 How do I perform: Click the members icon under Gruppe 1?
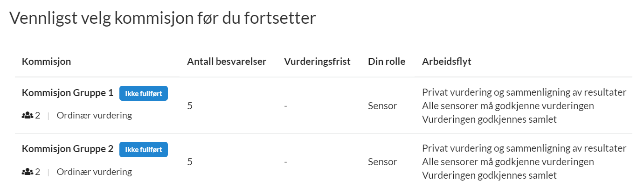click(27, 116)
